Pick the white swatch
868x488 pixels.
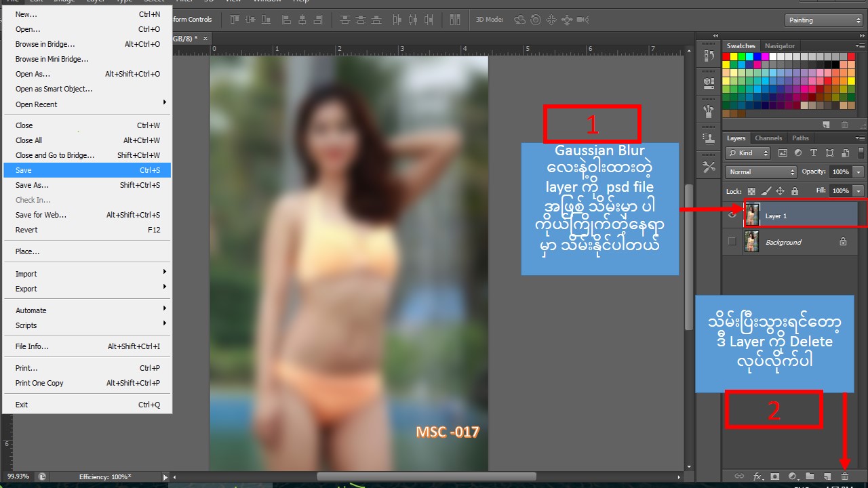772,56
